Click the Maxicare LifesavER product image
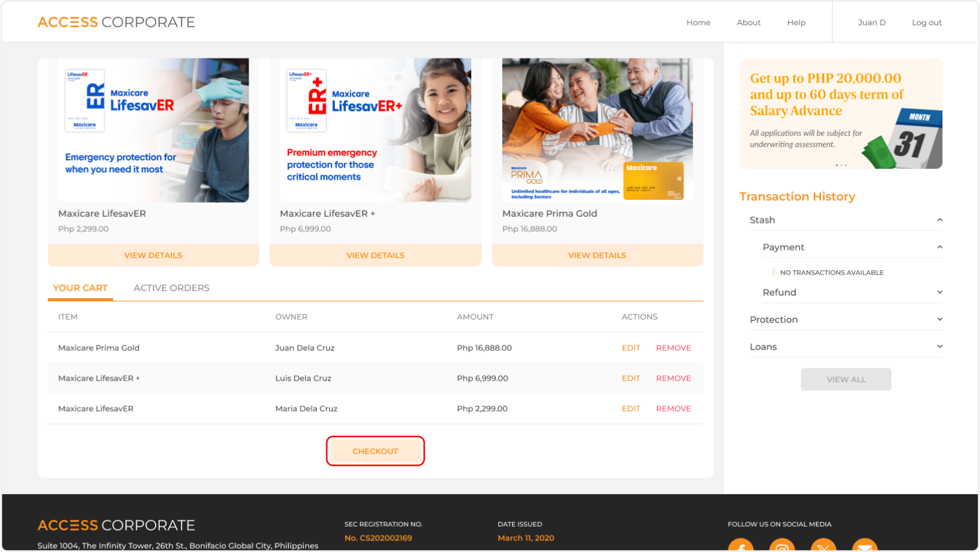The width and height of the screenshot is (980, 552). click(153, 130)
